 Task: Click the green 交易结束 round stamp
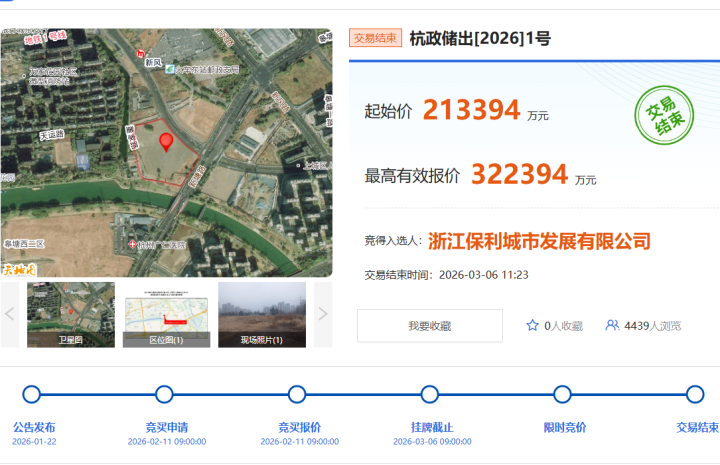[664, 115]
